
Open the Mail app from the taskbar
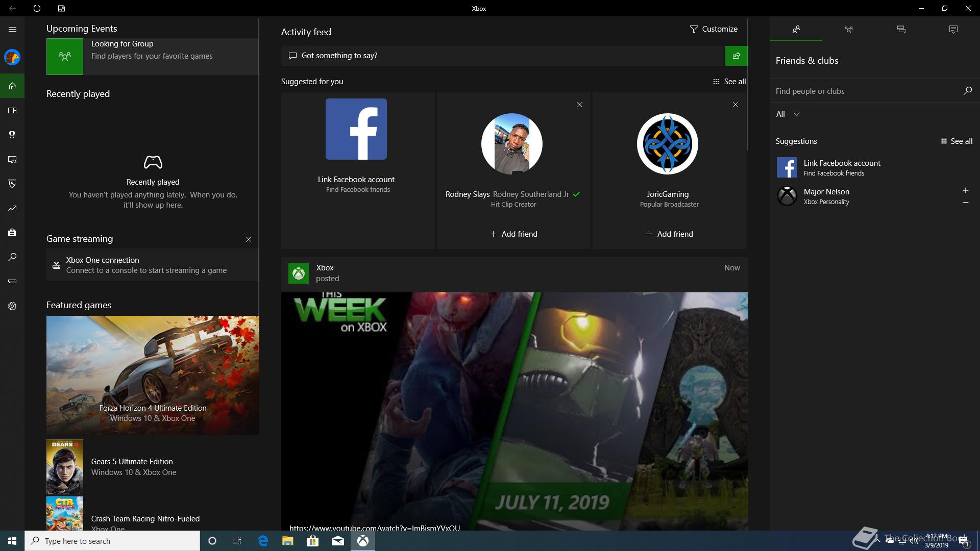338,541
